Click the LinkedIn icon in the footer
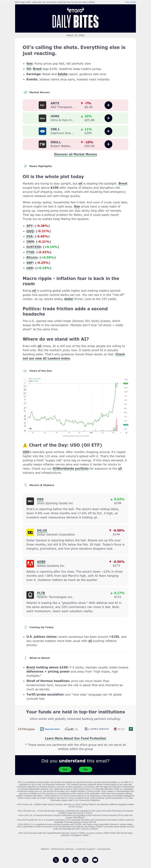 [76, 860]
